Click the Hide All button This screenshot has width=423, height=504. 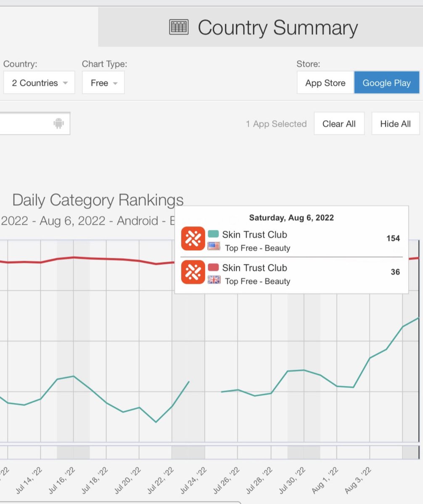tap(395, 123)
